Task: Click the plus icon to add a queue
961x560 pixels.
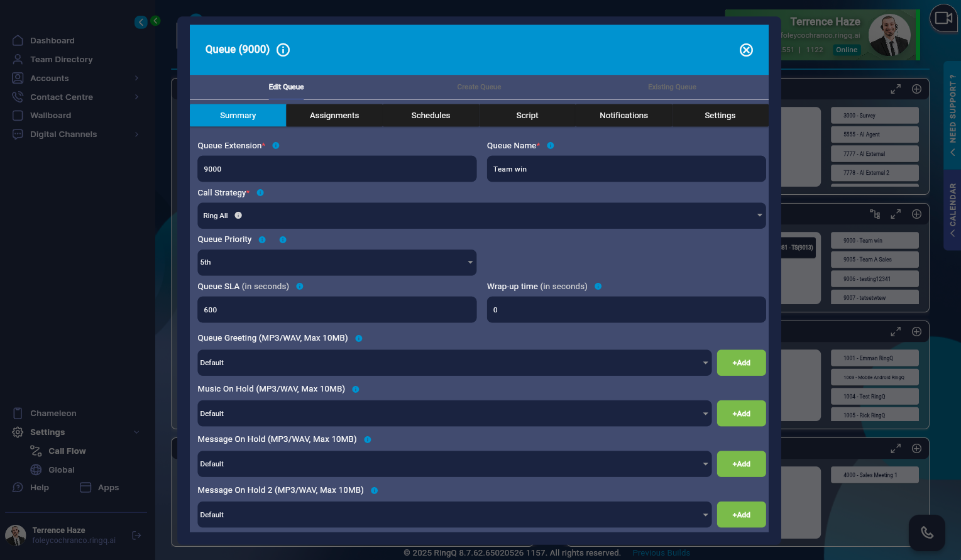Action: point(916,214)
